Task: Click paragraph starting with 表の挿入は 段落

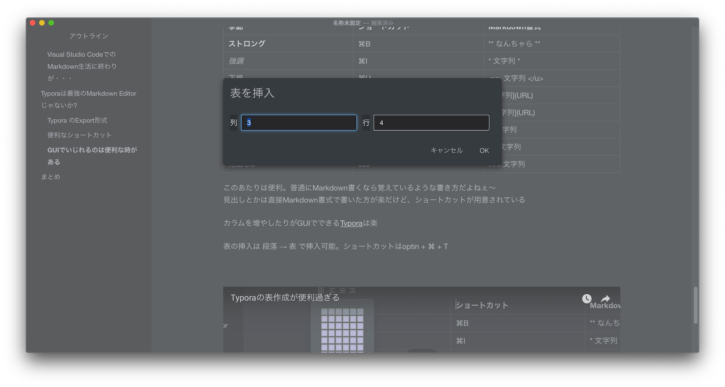Action: point(336,246)
